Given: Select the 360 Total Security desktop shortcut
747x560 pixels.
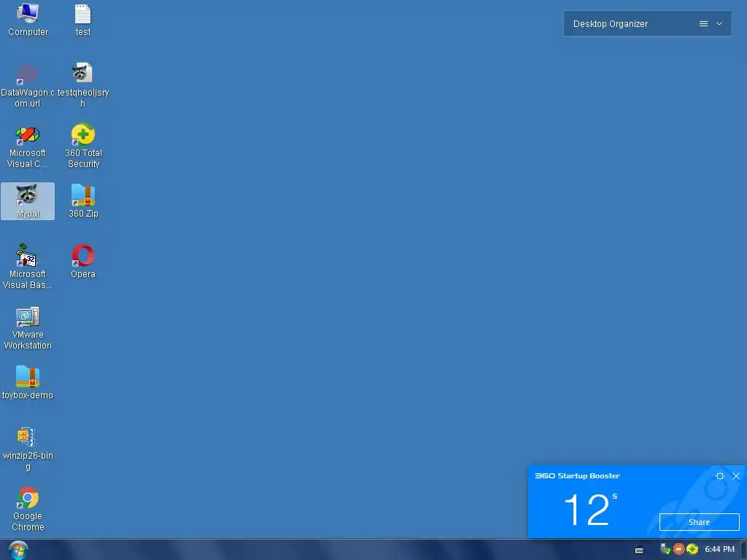Looking at the screenshot, I should point(83,147).
